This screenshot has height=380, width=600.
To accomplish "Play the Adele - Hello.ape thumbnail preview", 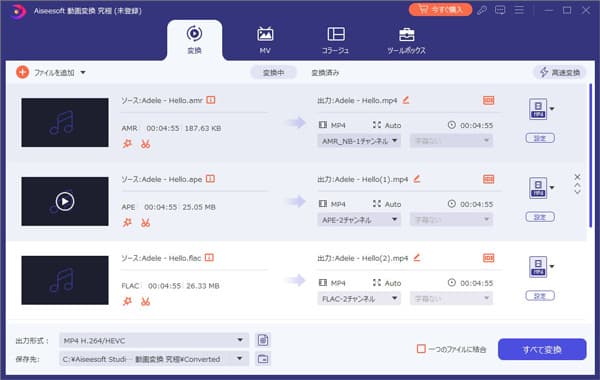I will (x=65, y=201).
